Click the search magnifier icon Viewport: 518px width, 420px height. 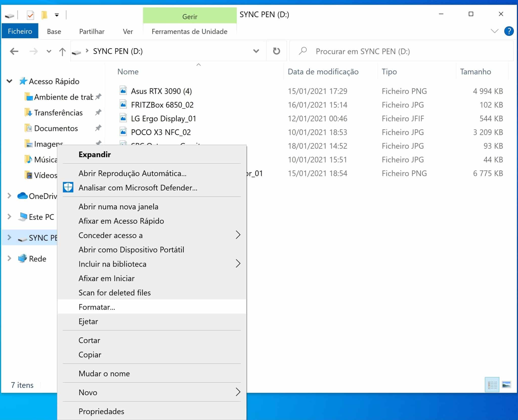(303, 51)
